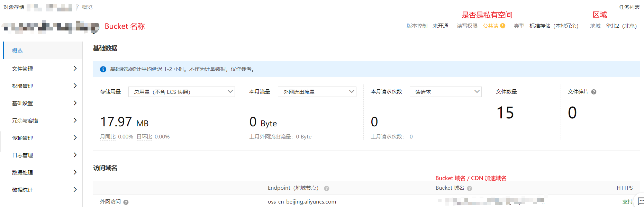Click the 公共读 permission link
Screen dimensions: 644x207
(x=490, y=26)
